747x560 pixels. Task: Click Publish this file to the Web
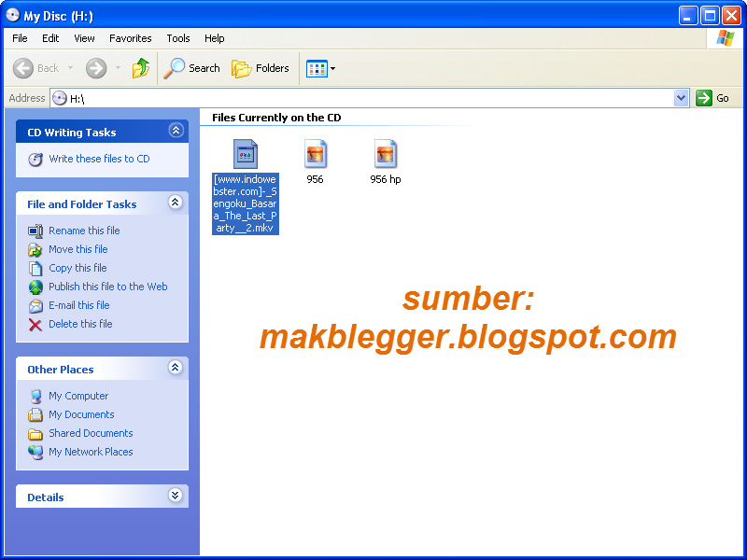coord(108,287)
